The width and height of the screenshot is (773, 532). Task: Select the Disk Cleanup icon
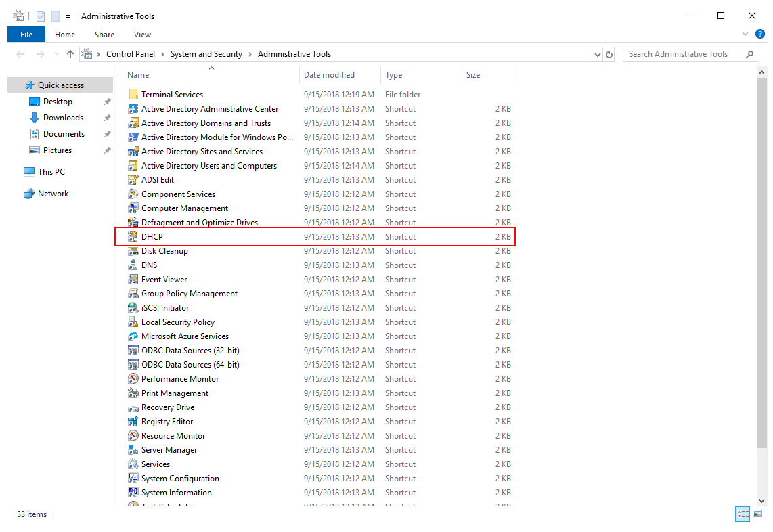tap(133, 252)
